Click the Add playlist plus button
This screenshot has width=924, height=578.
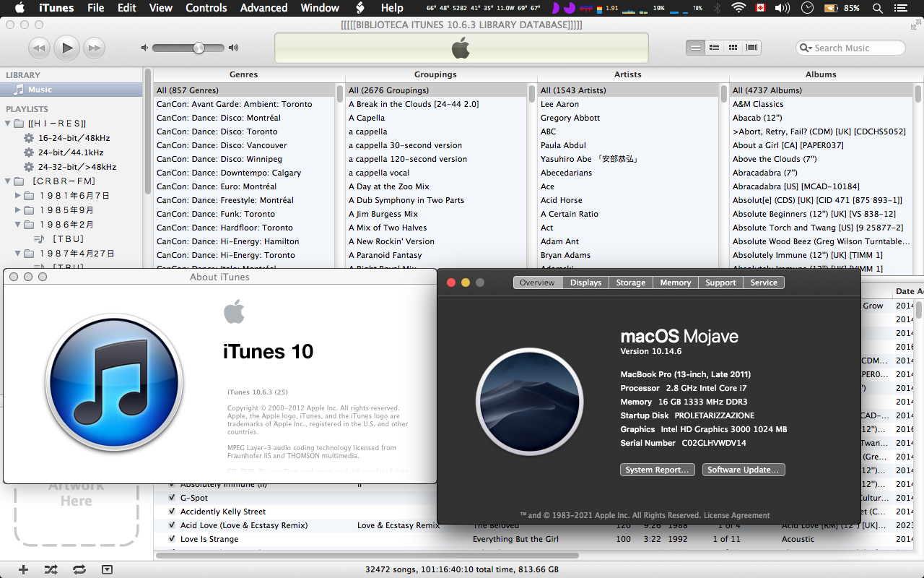23,569
